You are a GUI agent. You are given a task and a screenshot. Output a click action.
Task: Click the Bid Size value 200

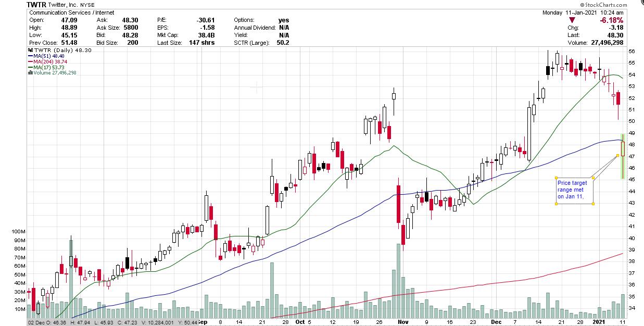click(133, 43)
